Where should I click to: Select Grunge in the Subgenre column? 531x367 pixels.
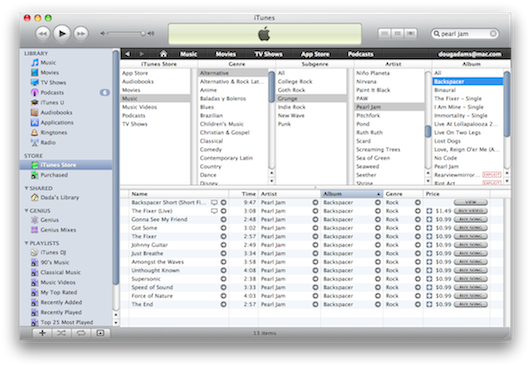point(311,99)
